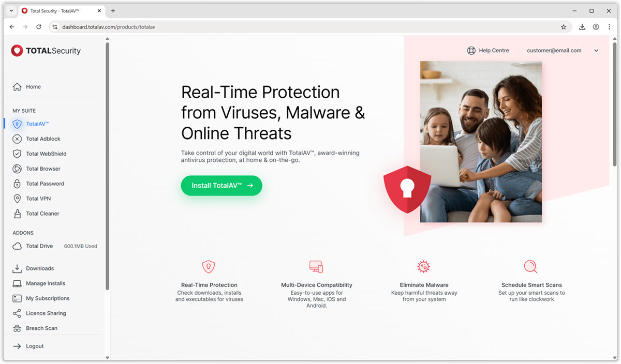Screen dimensions: 621x364
Task: Open a new browser tab
Action: [x=113, y=11]
